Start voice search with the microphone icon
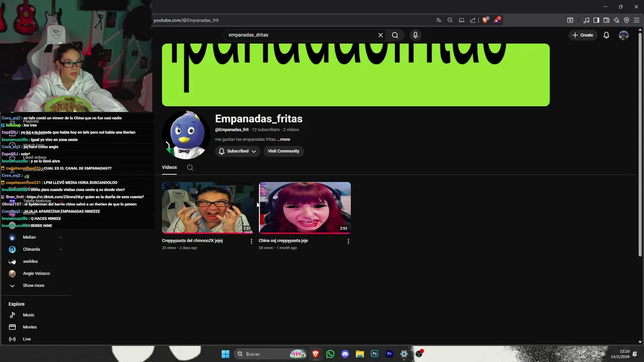 point(415,35)
